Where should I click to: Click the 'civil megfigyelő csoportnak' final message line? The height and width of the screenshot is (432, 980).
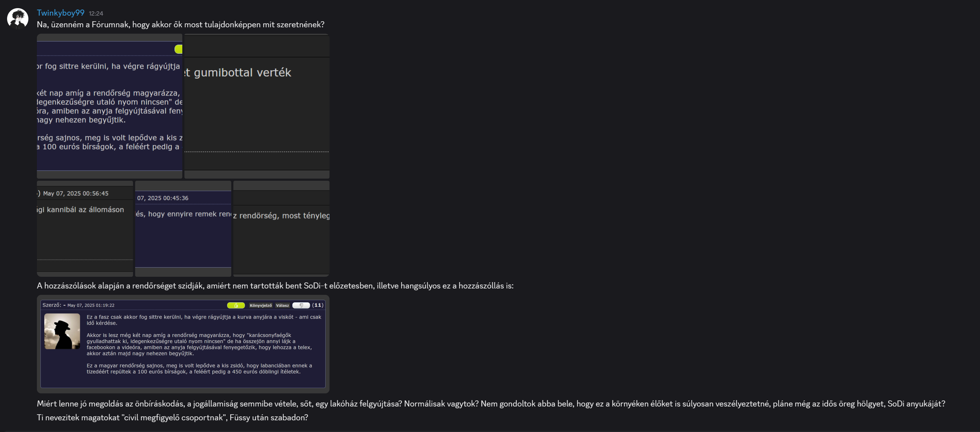172,417
